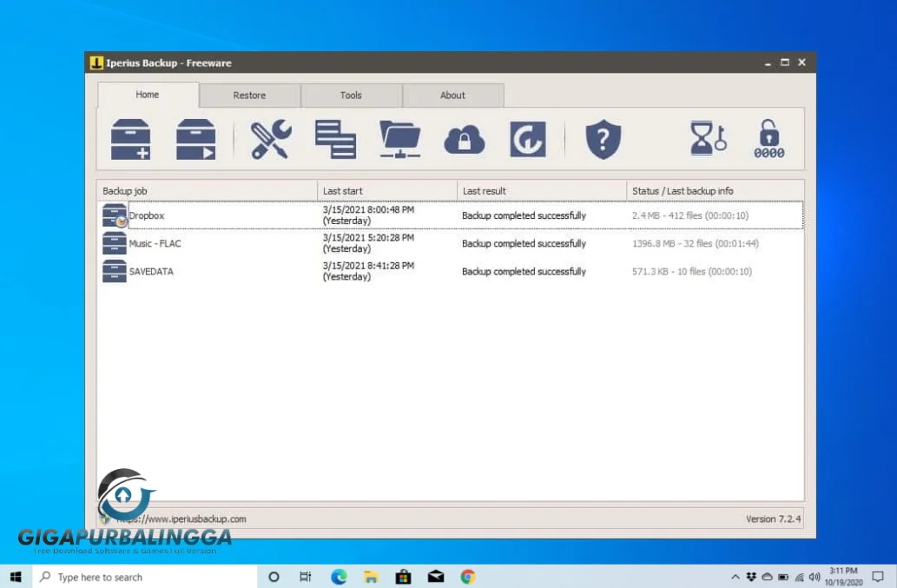Select the Dropbox backup job name

click(x=147, y=215)
